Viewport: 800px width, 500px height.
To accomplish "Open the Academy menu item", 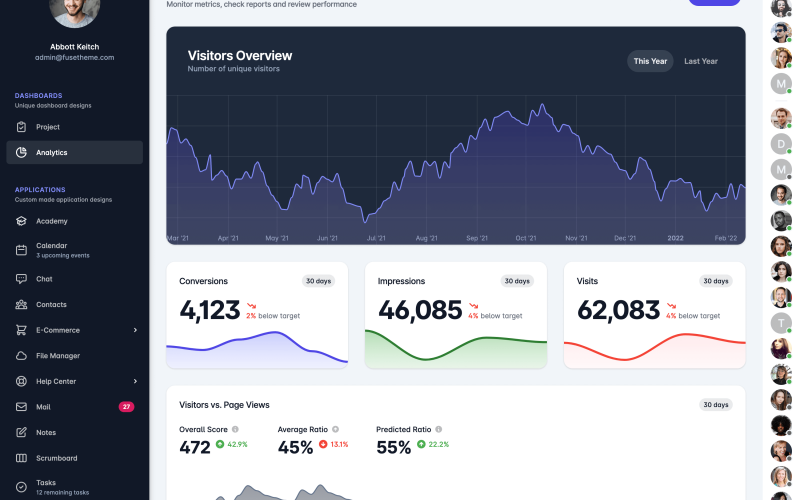I will tap(74, 221).
